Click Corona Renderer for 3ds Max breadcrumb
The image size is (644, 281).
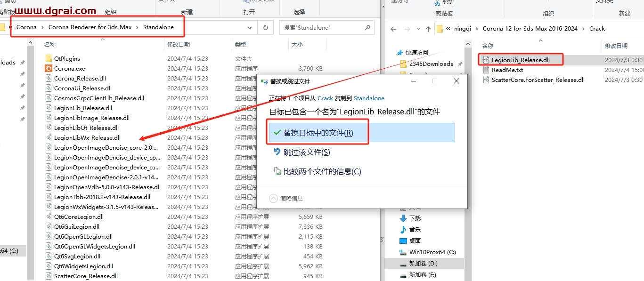tap(90, 27)
